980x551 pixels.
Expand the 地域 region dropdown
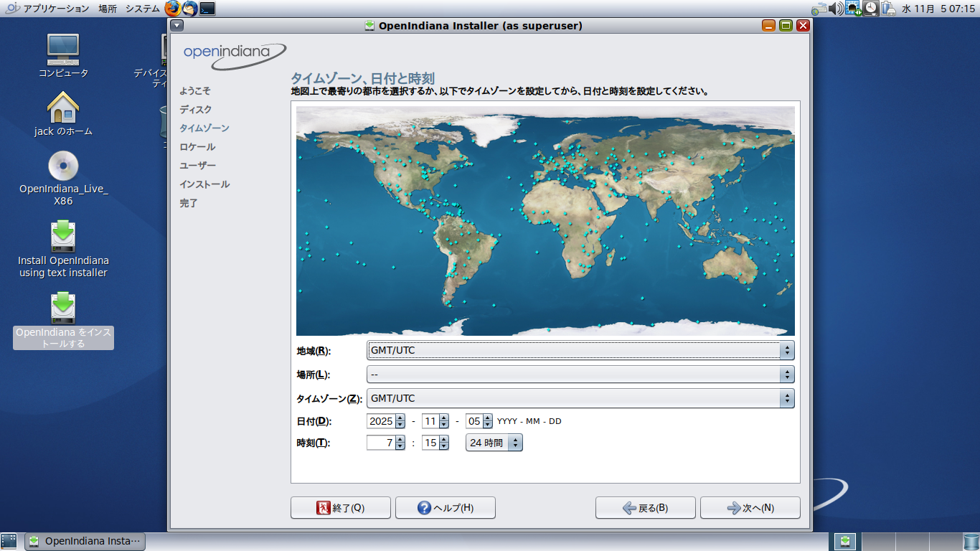click(580, 351)
